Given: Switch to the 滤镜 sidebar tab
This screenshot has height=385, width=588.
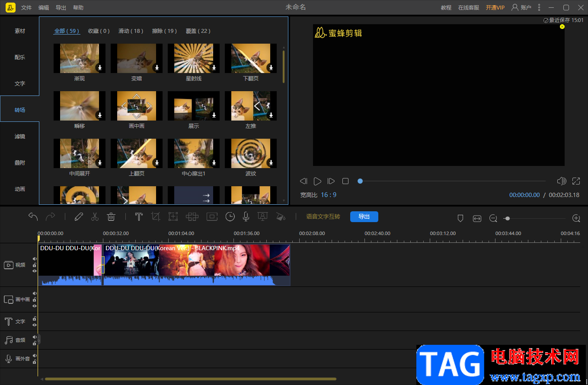Looking at the screenshot, I should (20, 137).
